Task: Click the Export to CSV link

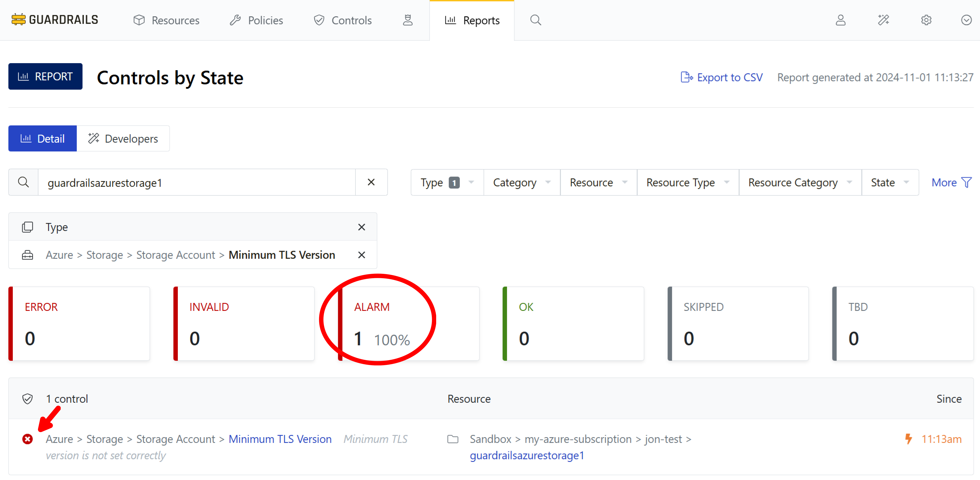Action: click(721, 77)
